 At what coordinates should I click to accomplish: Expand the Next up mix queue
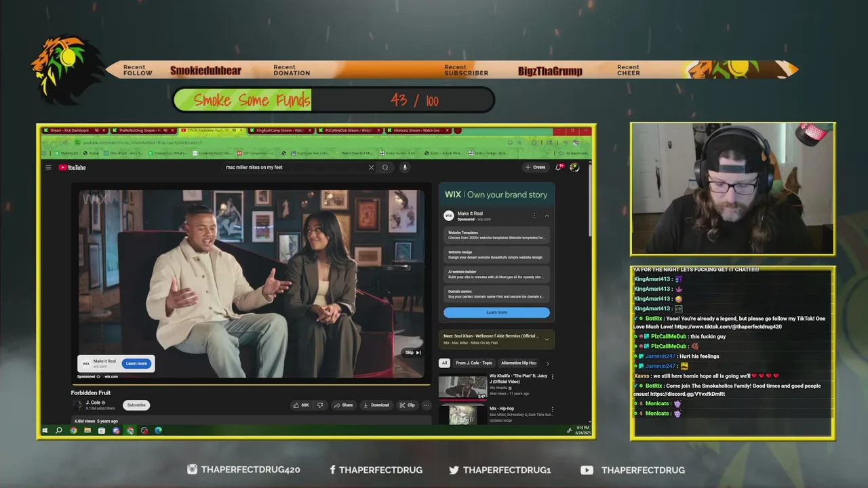[x=547, y=339]
